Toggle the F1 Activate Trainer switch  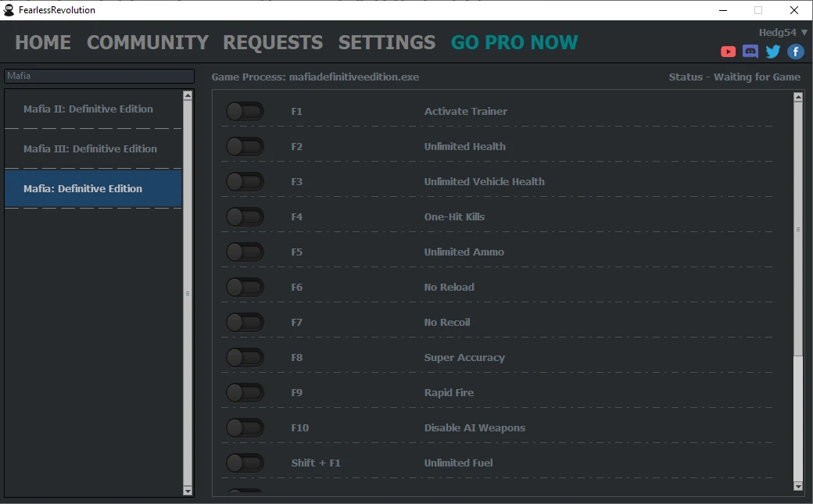(245, 112)
